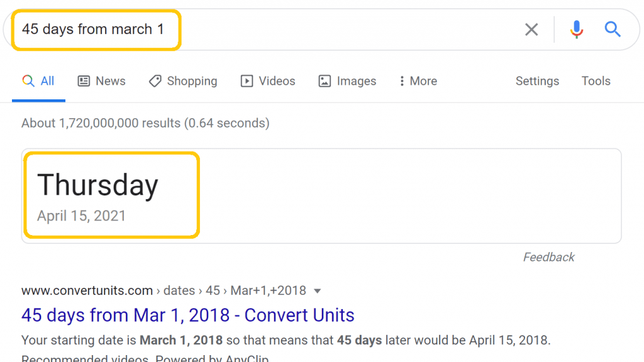Viewport: 644px width, 362px height.
Task: Clear the search box with X icon
Action: (x=531, y=30)
